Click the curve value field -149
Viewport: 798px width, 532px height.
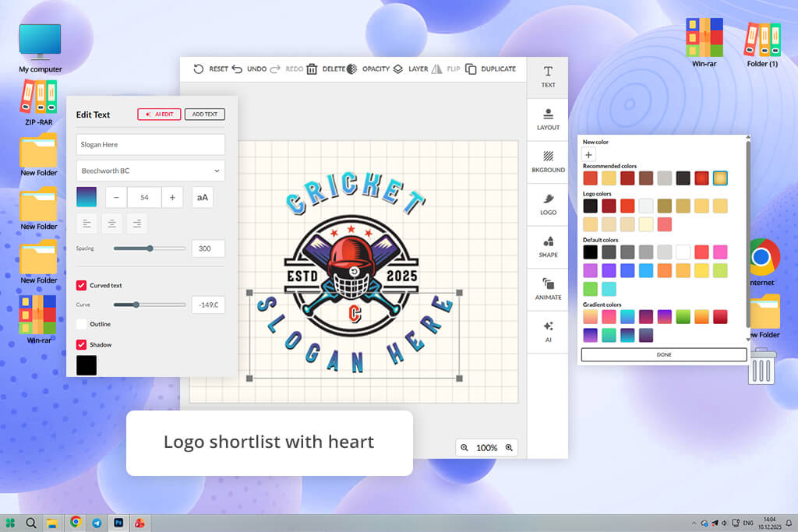tap(208, 305)
